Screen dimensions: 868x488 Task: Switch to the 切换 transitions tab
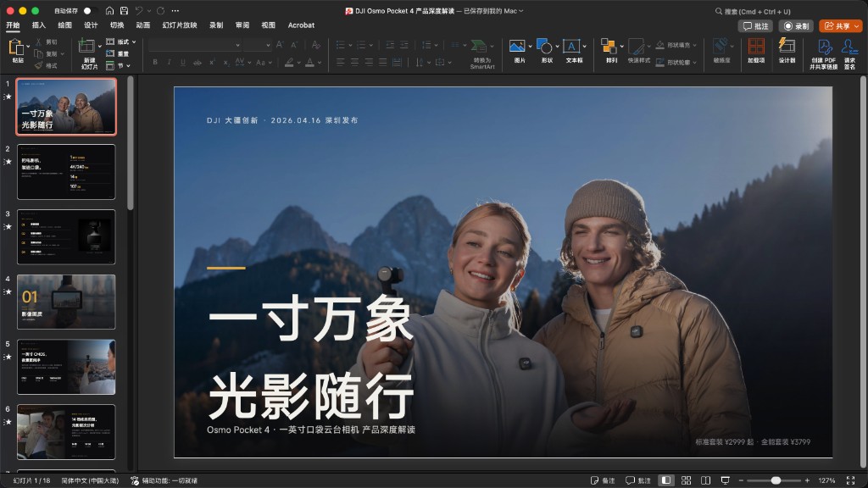117,25
